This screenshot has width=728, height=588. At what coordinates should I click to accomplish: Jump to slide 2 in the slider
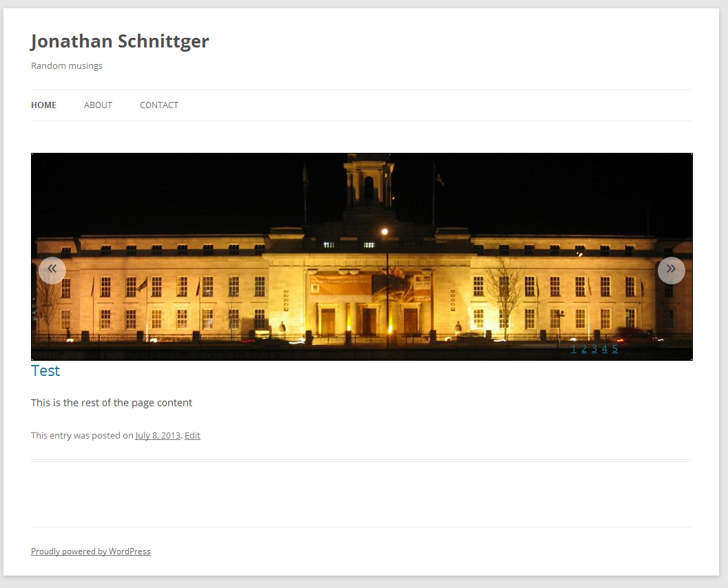[x=583, y=348]
